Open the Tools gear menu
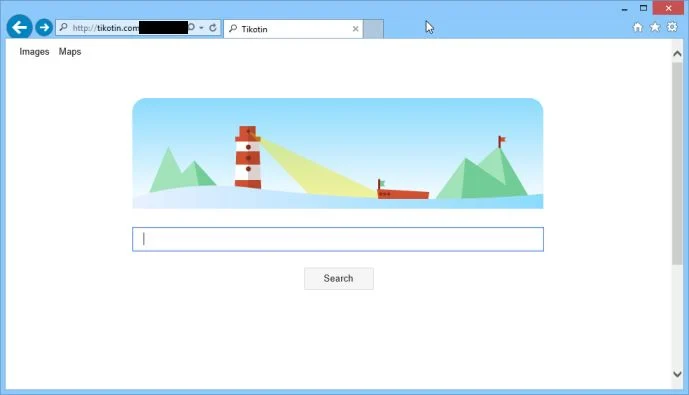Viewport: 689px width, 395px height. (x=672, y=27)
